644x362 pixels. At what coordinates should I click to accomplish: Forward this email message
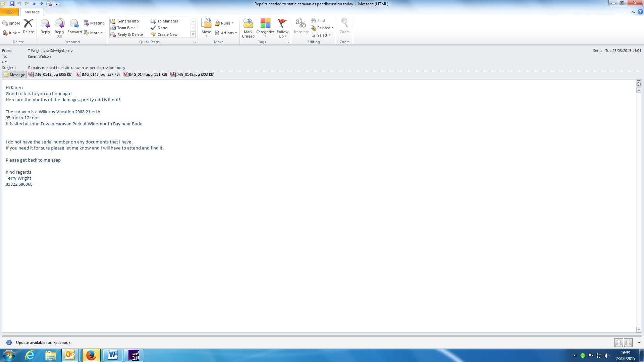click(x=74, y=24)
